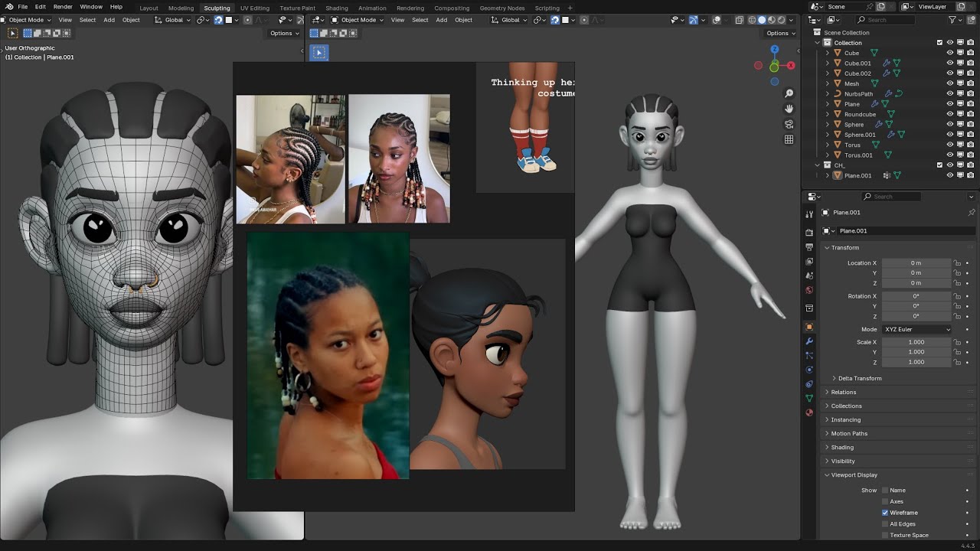Hide the Cube object in viewport
Screen dimensions: 980x551
[x=950, y=53]
